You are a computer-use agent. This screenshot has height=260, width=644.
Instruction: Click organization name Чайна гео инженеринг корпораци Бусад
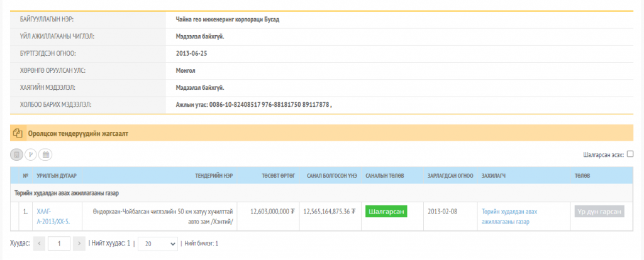tap(228, 19)
